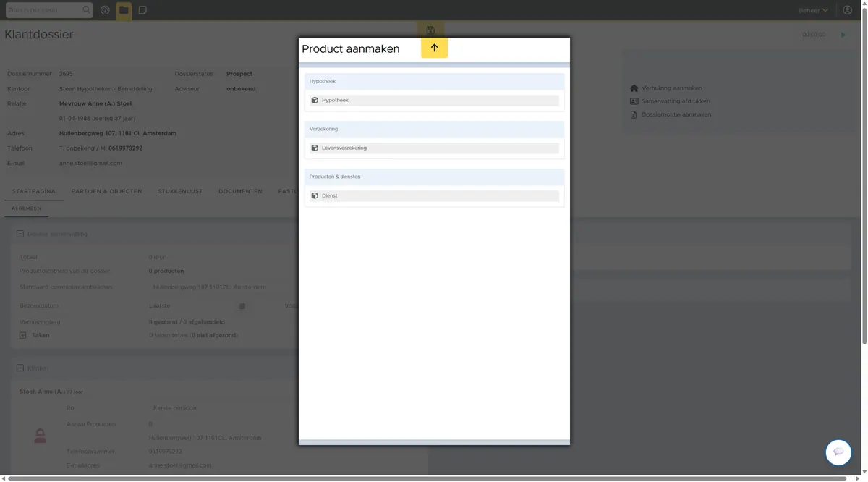Switch to the Startpagina tab

[34, 191]
